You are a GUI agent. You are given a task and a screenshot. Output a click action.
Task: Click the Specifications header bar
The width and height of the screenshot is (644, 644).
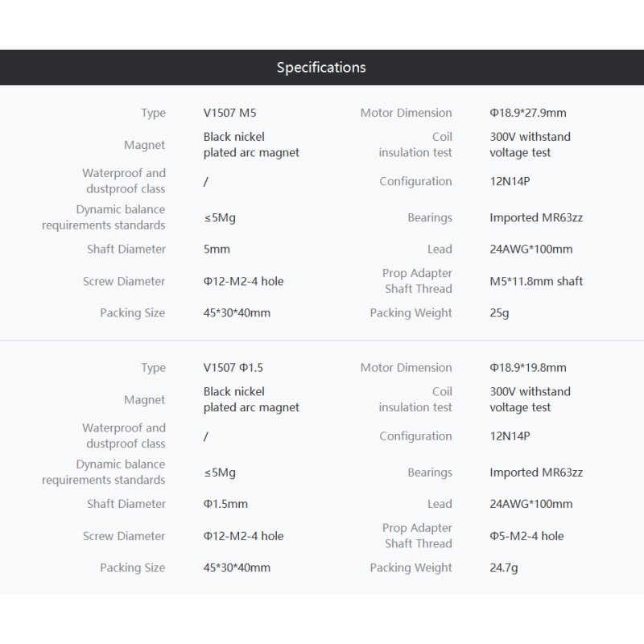coord(322,68)
